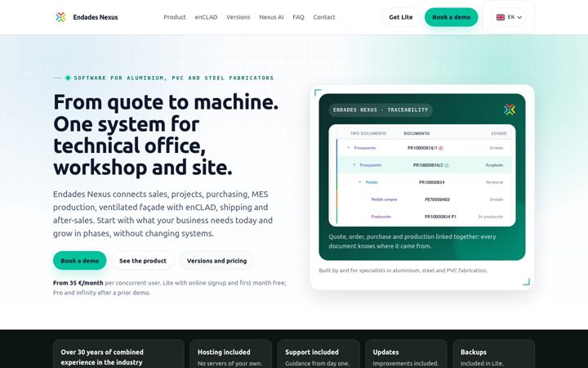Collapse the highlighted Presupuesto row arrow

coord(354,165)
